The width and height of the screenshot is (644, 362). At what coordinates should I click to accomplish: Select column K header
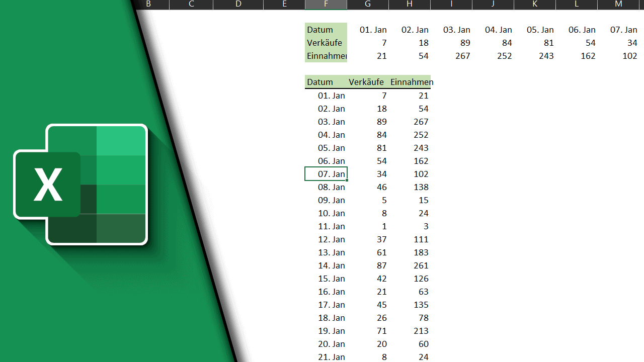tap(535, 5)
